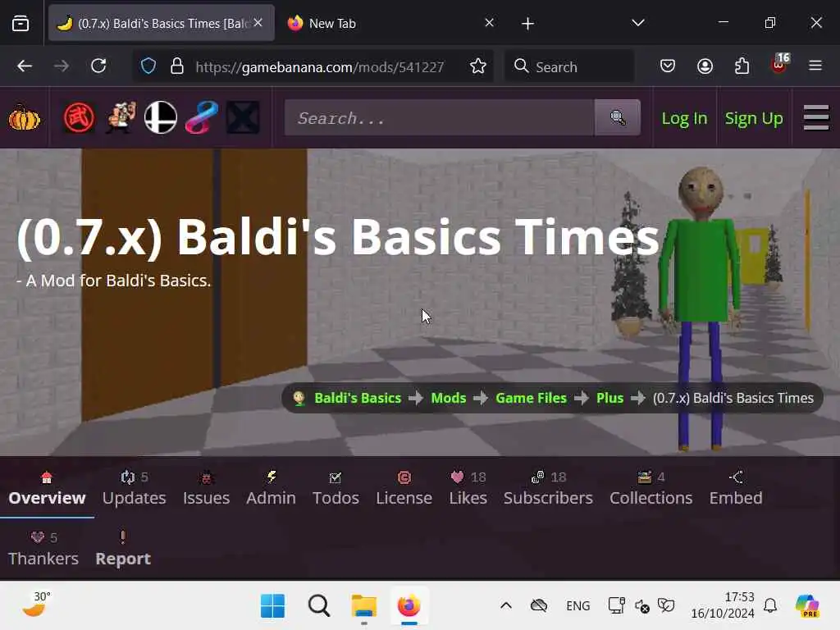Viewport: 840px width, 630px height.
Task: Open the Firefox account icon
Action: [705, 66]
